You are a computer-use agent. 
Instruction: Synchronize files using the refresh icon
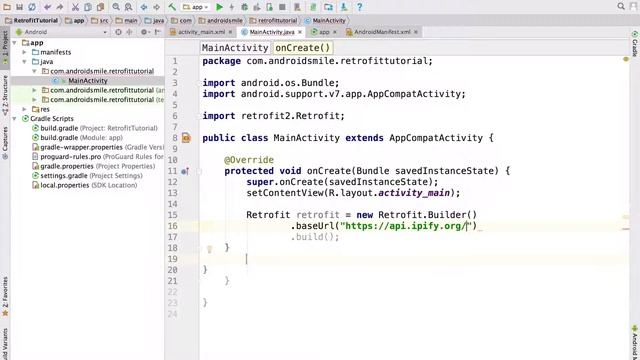31,7
